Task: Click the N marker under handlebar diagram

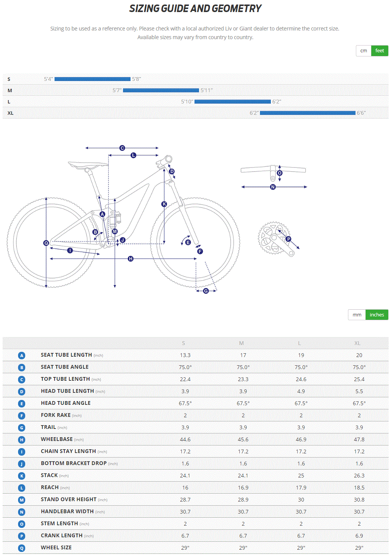Action: [x=273, y=187]
